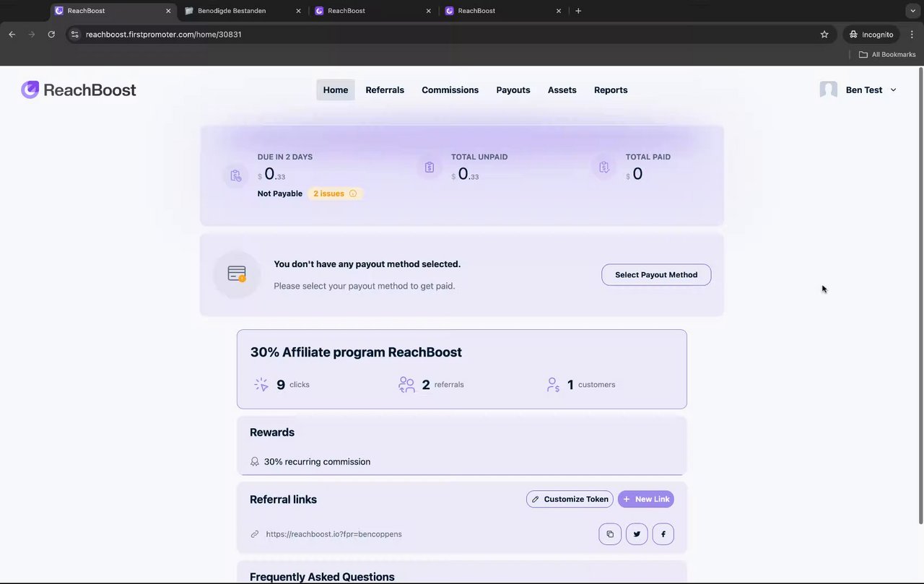
Task: Click the link chain icon beside referral URL
Action: tap(254, 534)
